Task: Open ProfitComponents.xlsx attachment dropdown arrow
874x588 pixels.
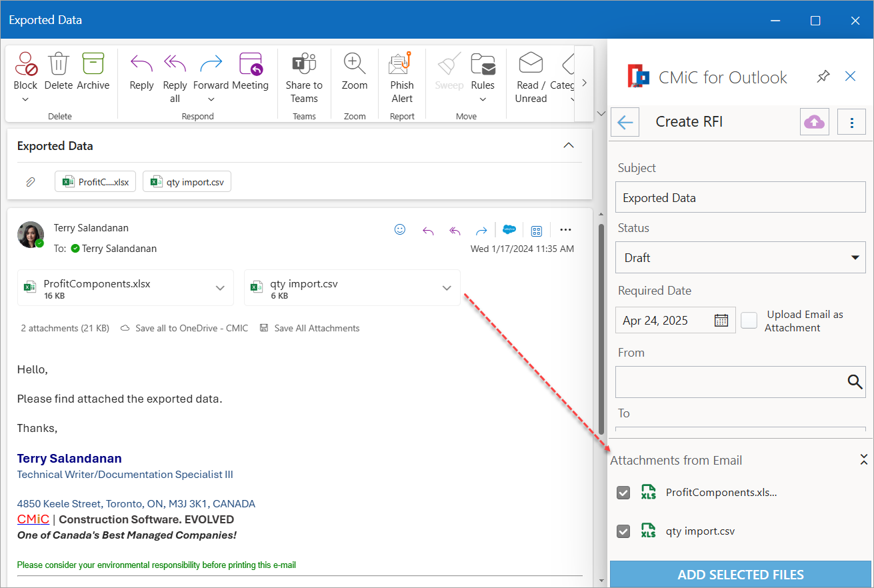Action: 220,288
